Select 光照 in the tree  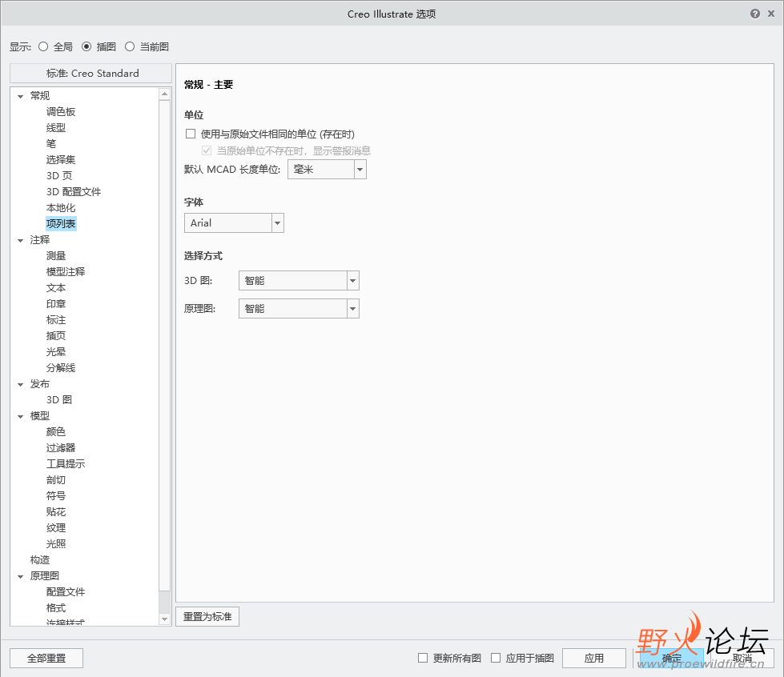pyautogui.click(x=55, y=543)
